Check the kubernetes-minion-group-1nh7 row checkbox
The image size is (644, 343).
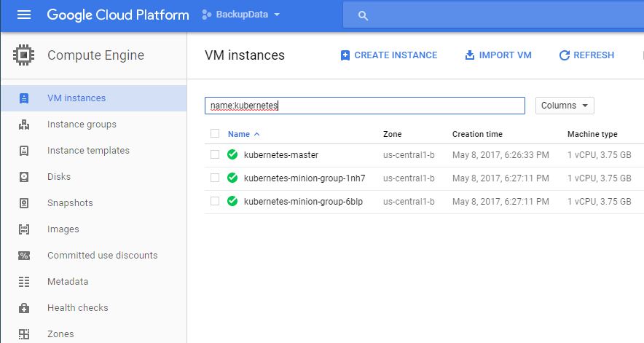point(215,178)
